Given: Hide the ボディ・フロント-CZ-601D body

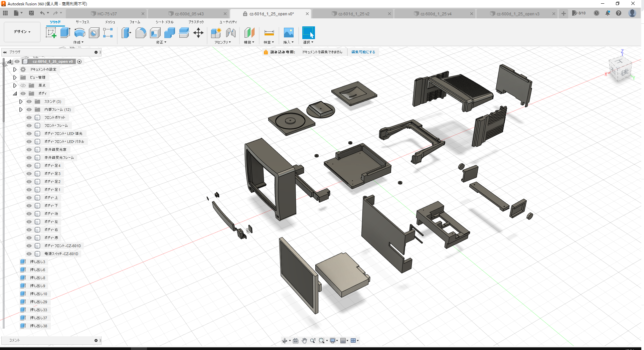Looking at the screenshot, I should point(29,246).
